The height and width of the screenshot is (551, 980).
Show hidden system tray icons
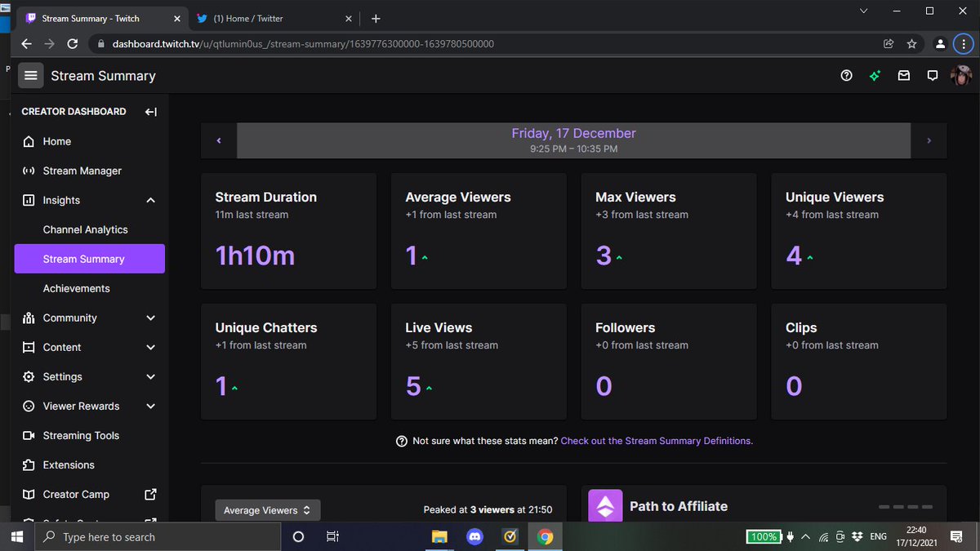[x=806, y=536]
